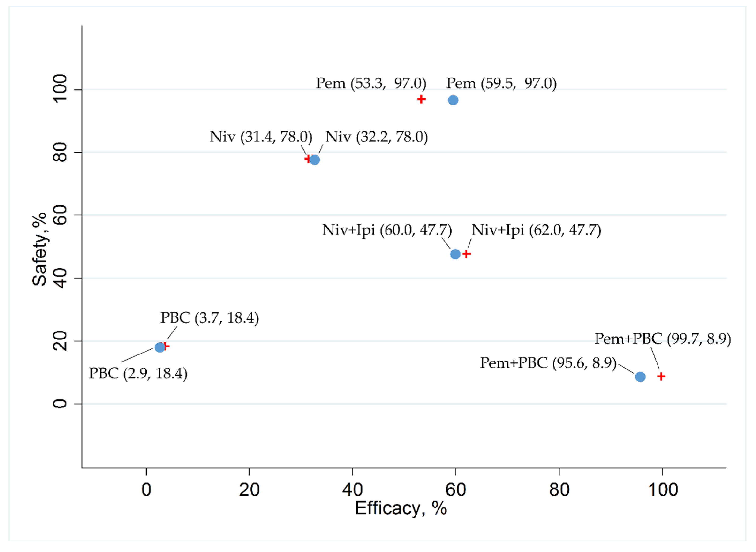The height and width of the screenshot is (552, 756).
Task: Click the 0 tick label on the x-axis
Action: 147,490
